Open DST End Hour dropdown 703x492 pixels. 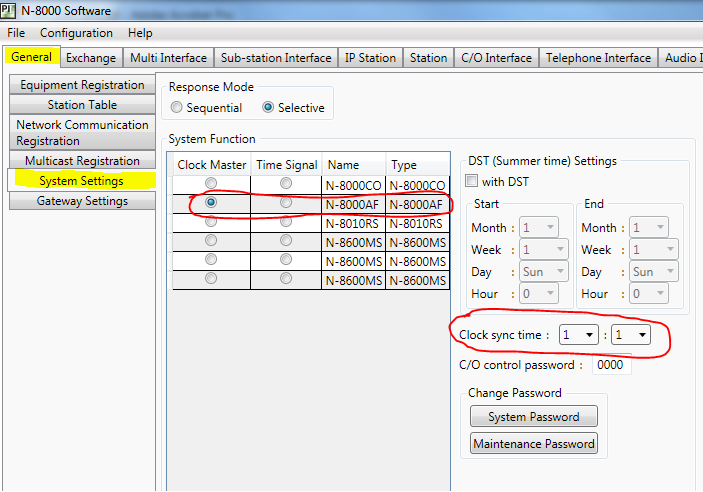[649, 293]
